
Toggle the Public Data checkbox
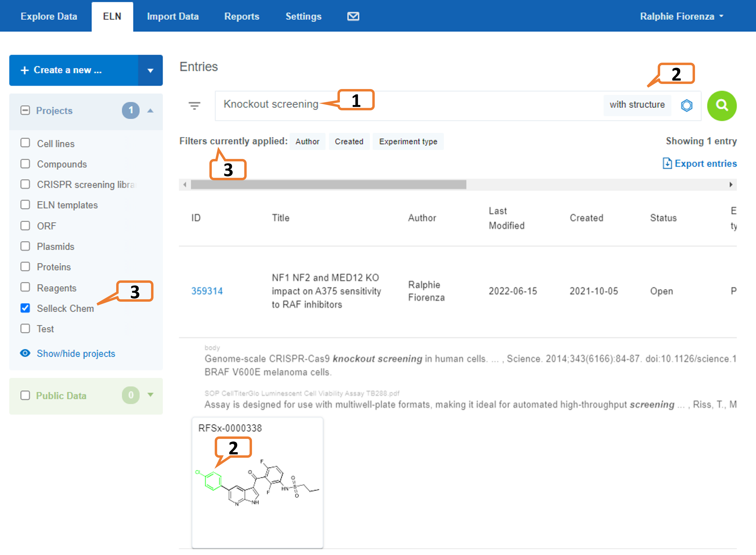[25, 395]
